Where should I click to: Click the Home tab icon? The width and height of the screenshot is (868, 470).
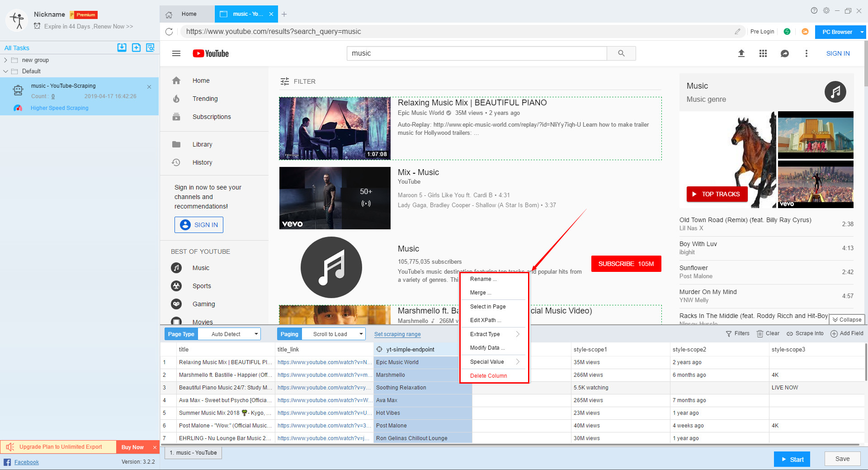click(x=169, y=14)
